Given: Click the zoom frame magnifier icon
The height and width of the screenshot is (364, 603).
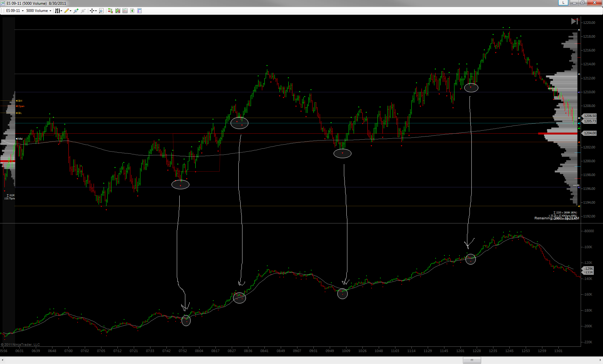Looking at the screenshot, I should (101, 11).
